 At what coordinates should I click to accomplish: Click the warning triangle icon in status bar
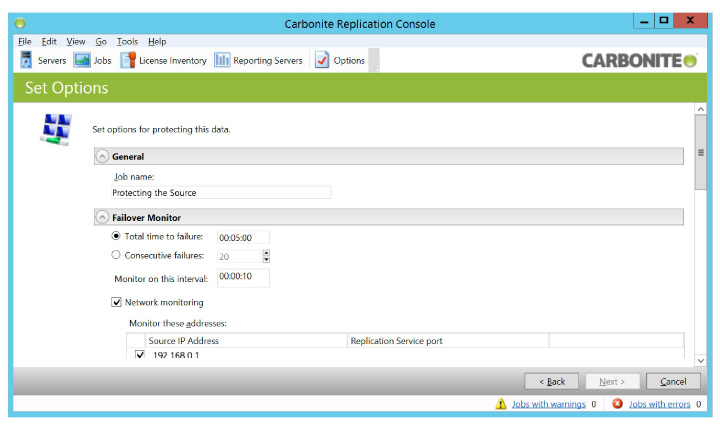pos(501,404)
